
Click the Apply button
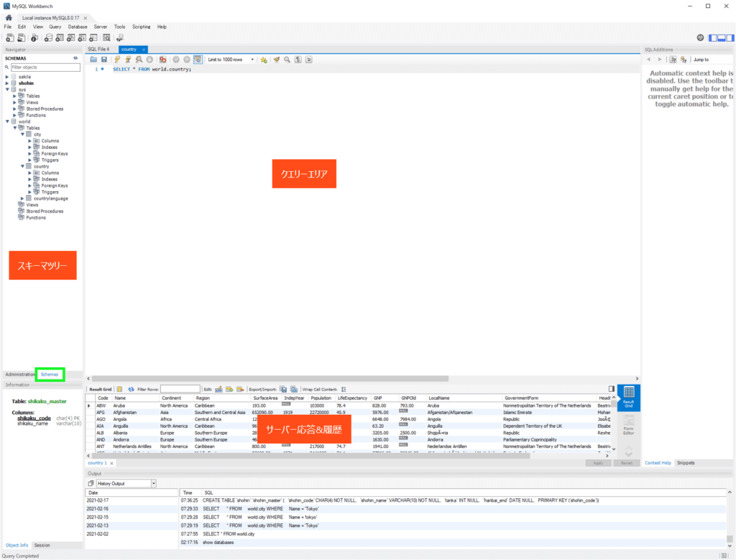598,463
